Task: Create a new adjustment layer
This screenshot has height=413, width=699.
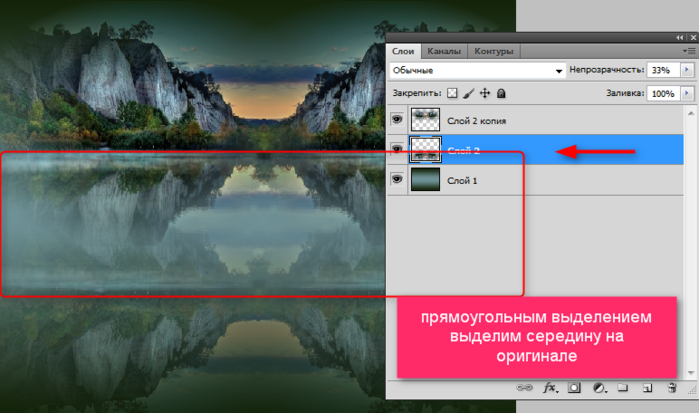Action: [x=599, y=388]
